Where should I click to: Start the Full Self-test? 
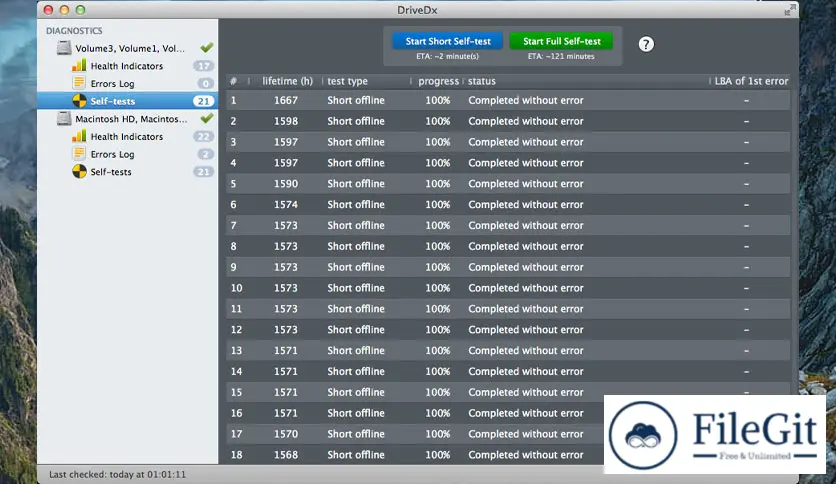561,41
